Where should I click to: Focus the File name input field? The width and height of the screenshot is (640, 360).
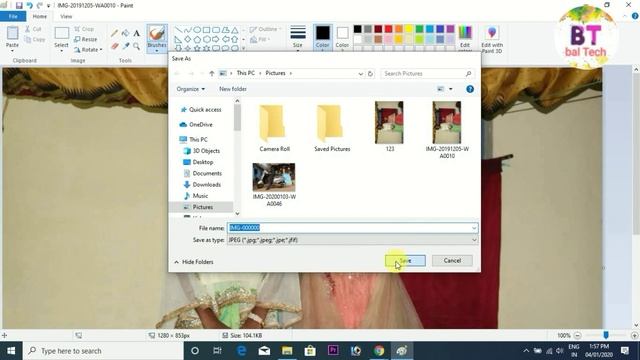coord(352,228)
